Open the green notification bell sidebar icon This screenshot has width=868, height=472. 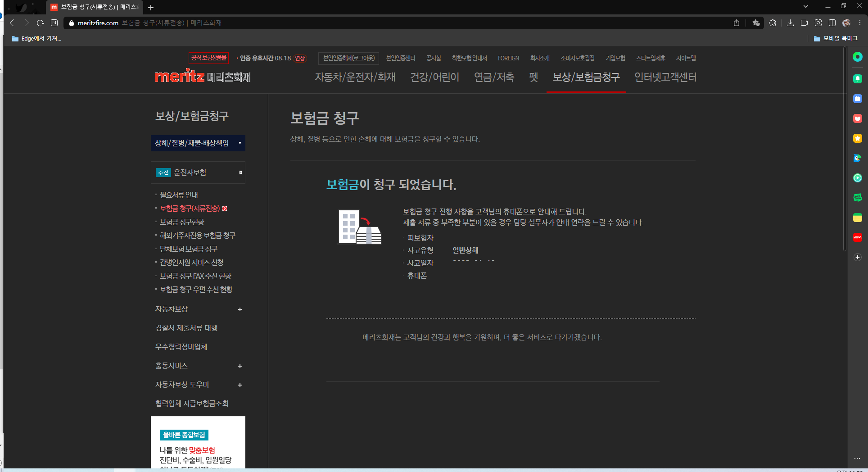(858, 79)
